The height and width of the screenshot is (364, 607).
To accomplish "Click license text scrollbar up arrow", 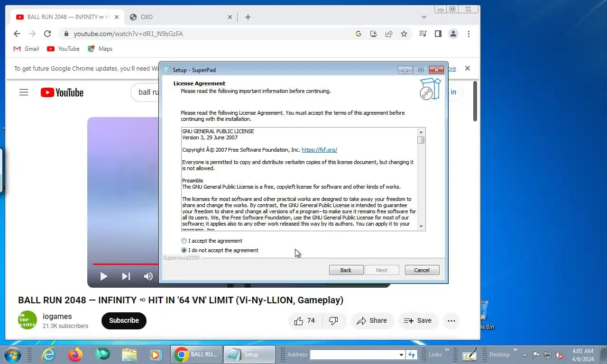I will [x=421, y=132].
